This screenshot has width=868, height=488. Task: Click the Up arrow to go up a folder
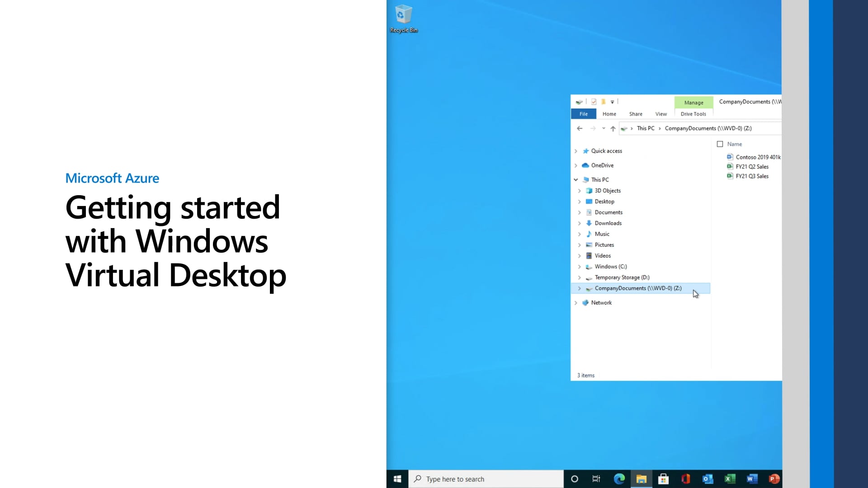613,128
